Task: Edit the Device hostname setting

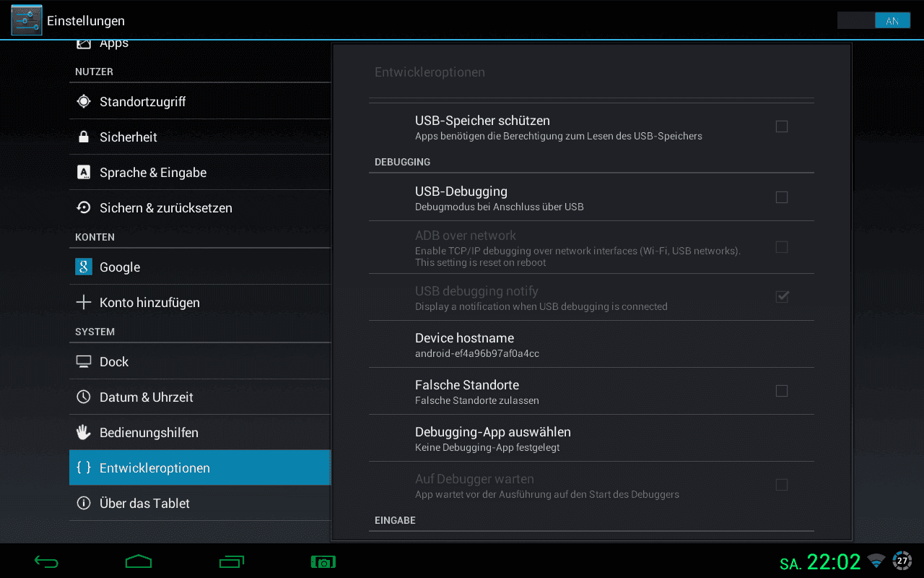Action: (591, 344)
